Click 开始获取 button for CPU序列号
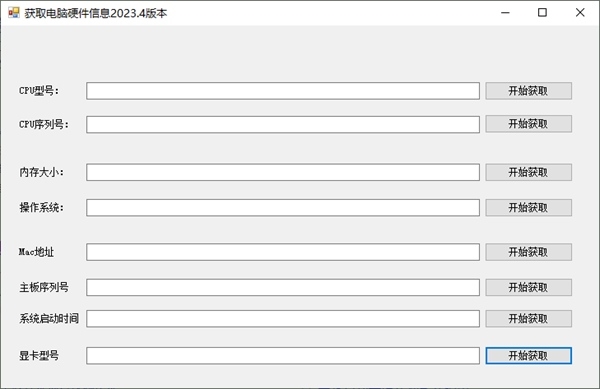 point(528,124)
